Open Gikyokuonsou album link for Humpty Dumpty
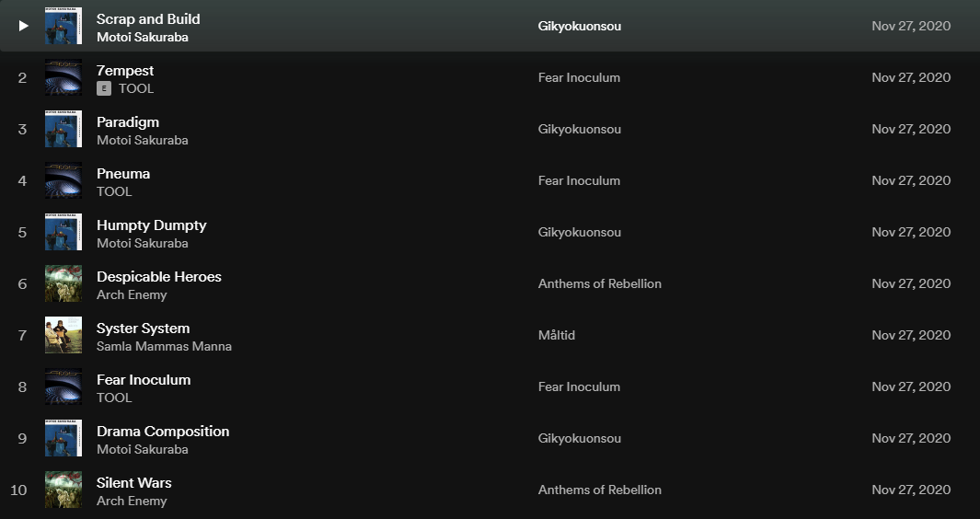The height and width of the screenshot is (519, 980). [x=579, y=232]
